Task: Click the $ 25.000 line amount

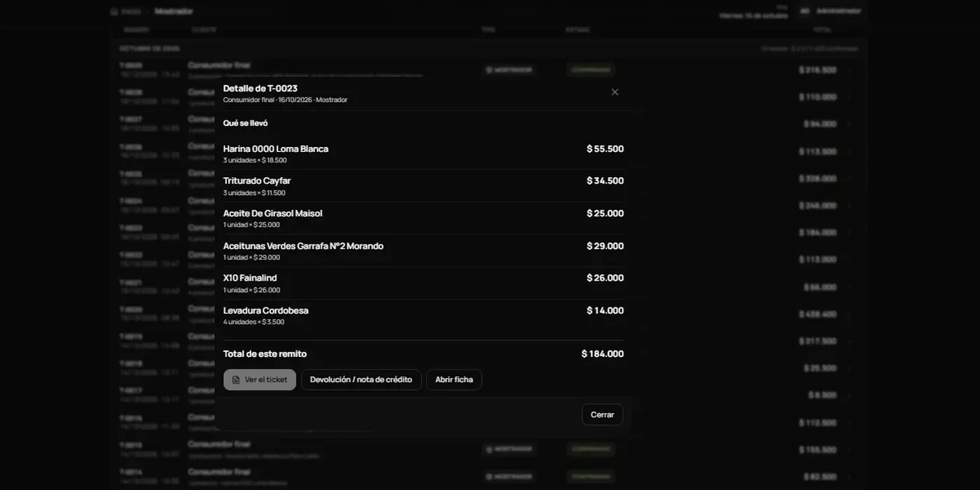Action: pyautogui.click(x=605, y=213)
